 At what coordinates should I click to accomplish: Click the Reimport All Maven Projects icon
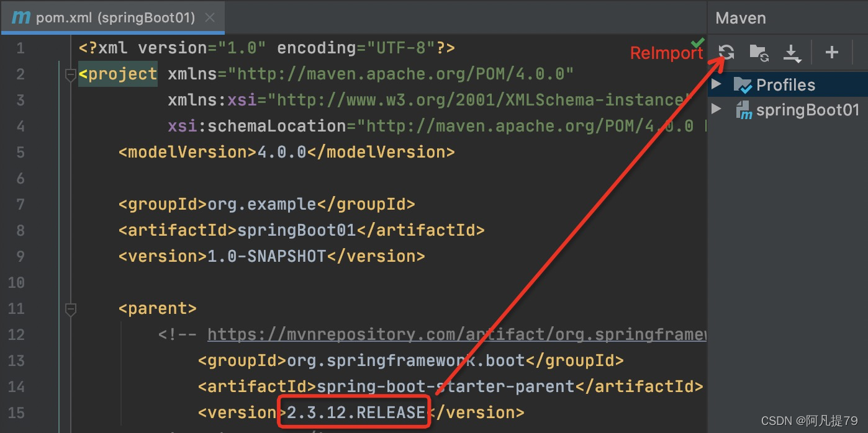pos(726,53)
